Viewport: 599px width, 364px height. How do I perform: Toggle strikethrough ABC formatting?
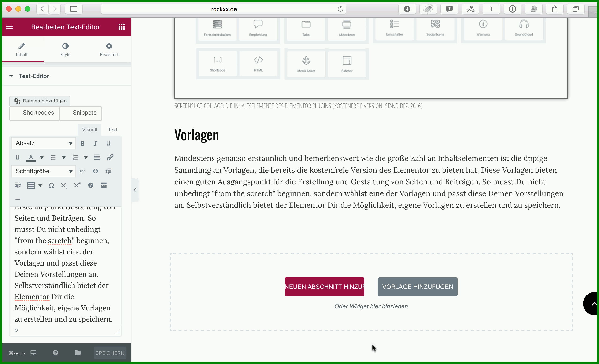[x=82, y=171]
